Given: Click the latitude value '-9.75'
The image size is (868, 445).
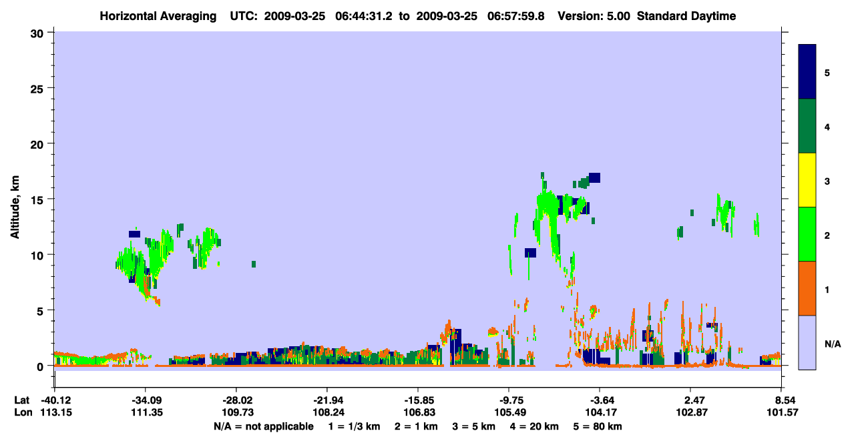Looking at the screenshot, I should (509, 400).
